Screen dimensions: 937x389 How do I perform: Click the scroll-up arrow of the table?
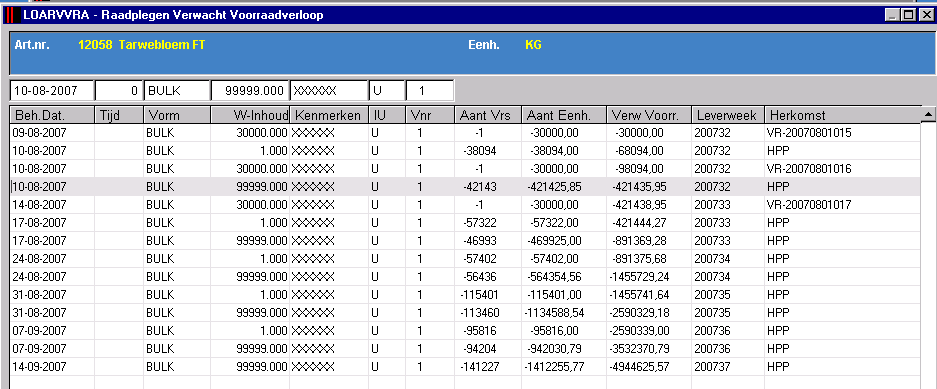(x=929, y=114)
